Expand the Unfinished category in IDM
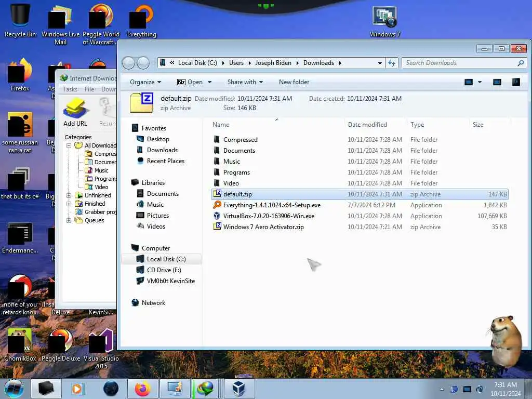 tap(69, 195)
